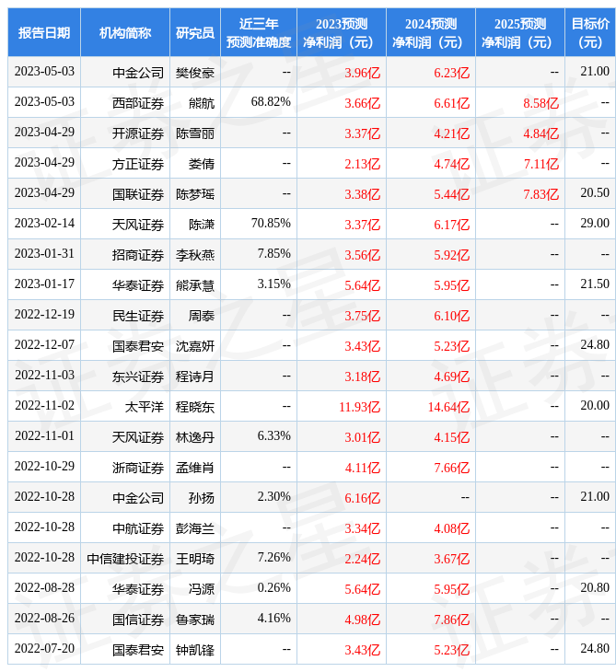Click target price 20.00
Image resolution: width=616 pixels, height=672 pixels.
click(x=595, y=406)
